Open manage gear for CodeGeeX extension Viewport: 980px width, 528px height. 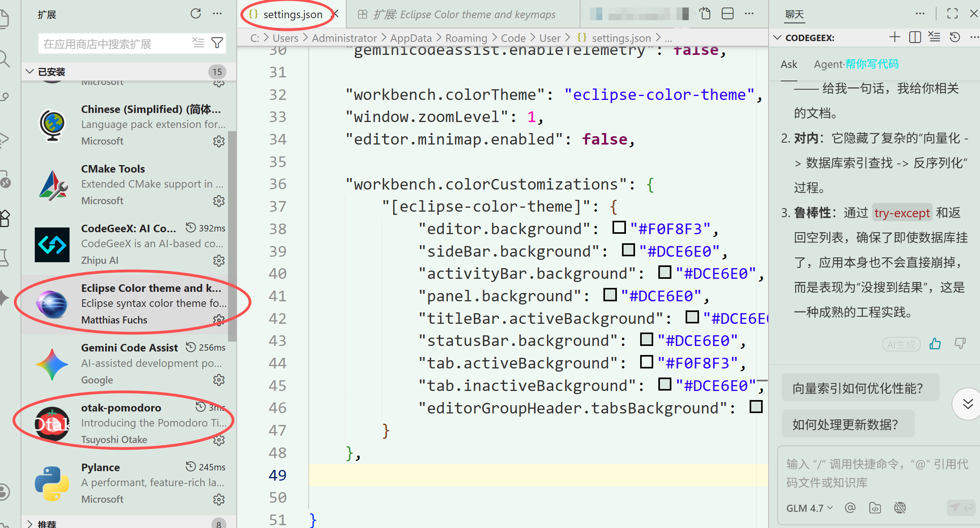click(x=219, y=260)
